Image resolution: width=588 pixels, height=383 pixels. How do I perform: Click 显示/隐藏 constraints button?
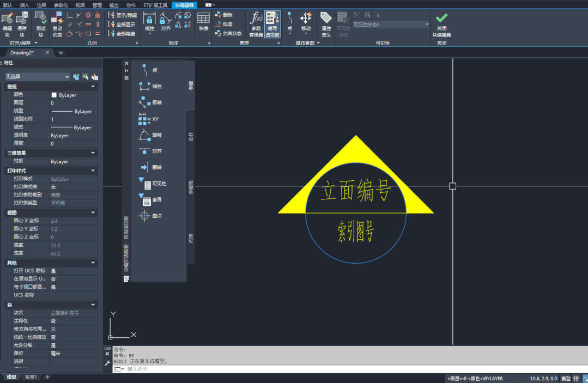[x=122, y=15]
